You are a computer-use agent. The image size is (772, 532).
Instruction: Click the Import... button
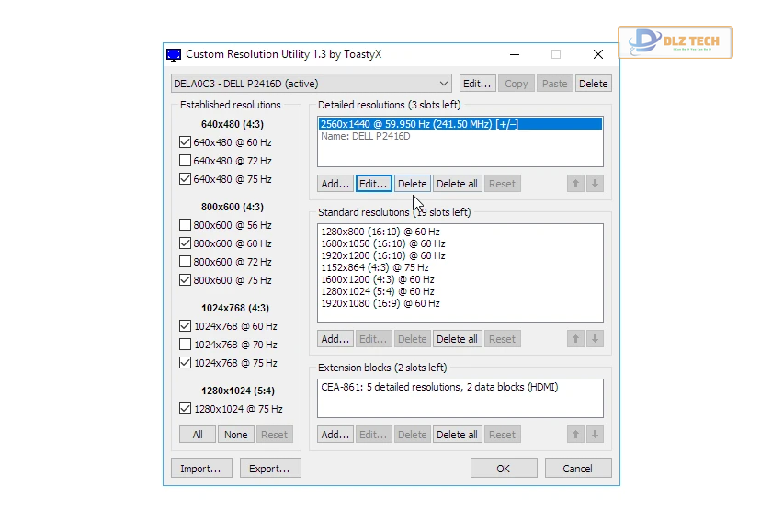[x=200, y=468]
